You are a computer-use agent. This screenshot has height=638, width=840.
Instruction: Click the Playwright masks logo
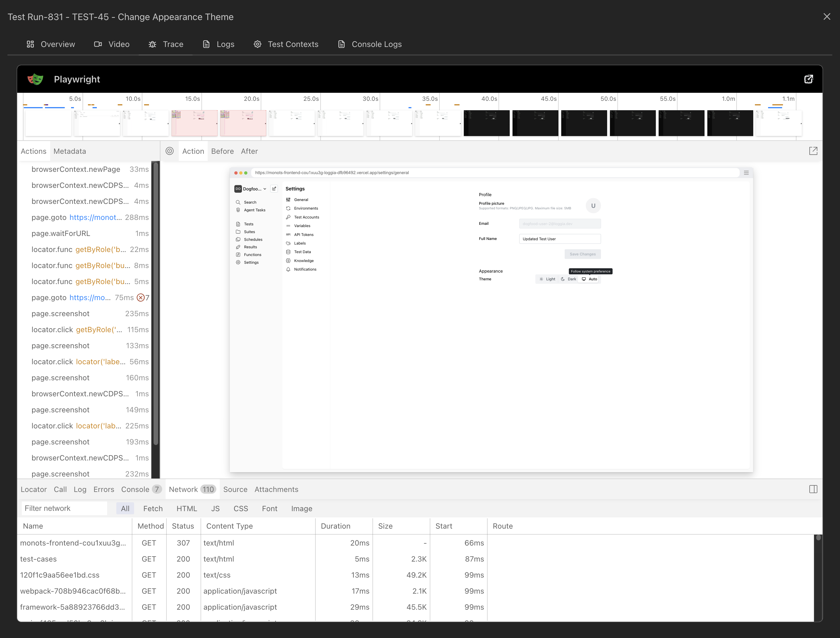click(x=35, y=79)
